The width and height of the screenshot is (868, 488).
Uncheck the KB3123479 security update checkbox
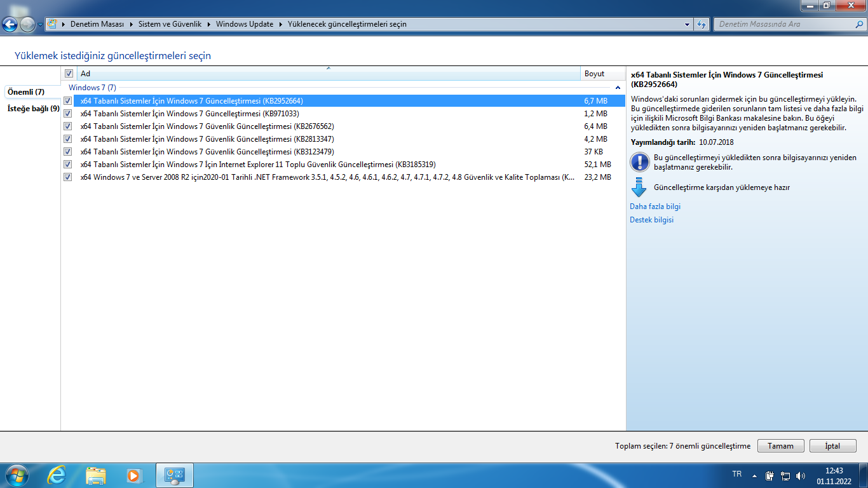(x=68, y=151)
